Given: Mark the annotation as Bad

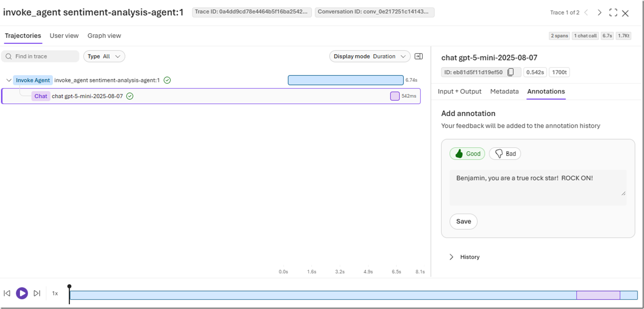Looking at the screenshot, I should pos(505,154).
